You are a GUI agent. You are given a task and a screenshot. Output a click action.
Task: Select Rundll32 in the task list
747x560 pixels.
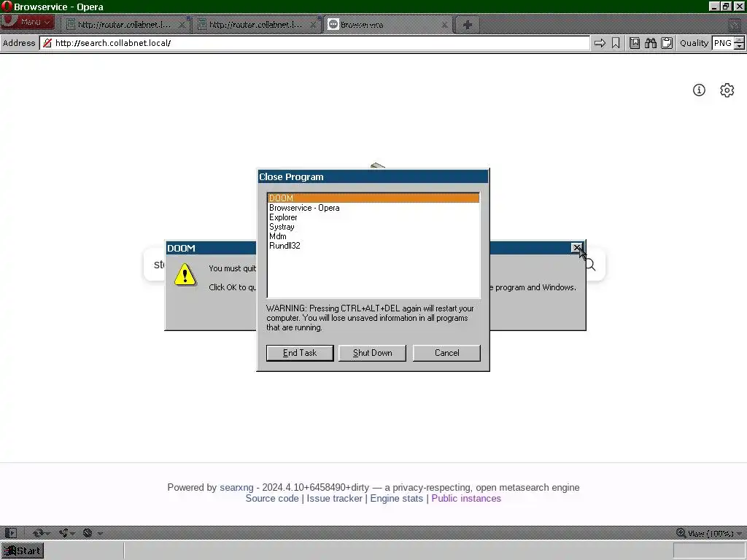pos(373,246)
